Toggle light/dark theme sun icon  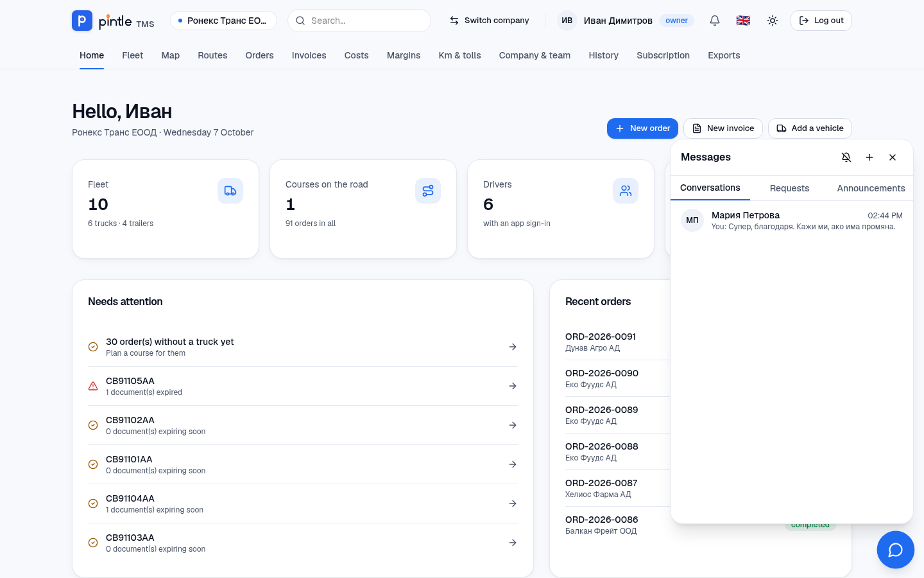[773, 21]
